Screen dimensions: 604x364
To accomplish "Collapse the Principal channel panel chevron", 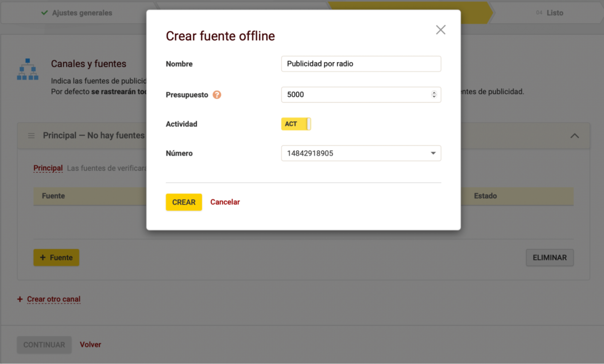I will [574, 136].
